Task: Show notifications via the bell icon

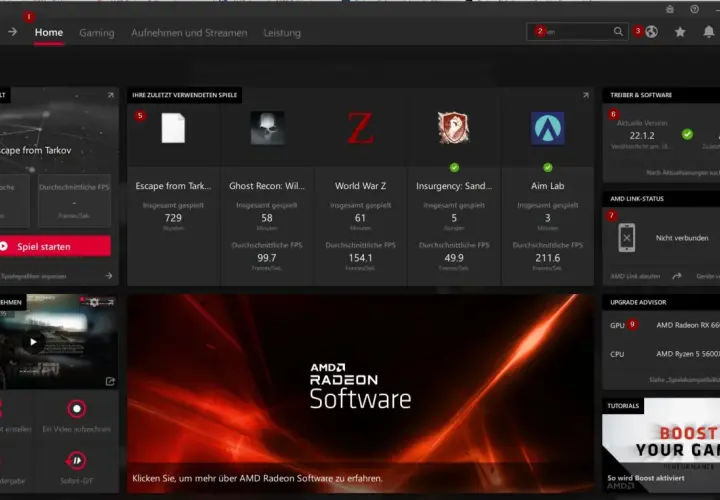Action: pos(709,32)
